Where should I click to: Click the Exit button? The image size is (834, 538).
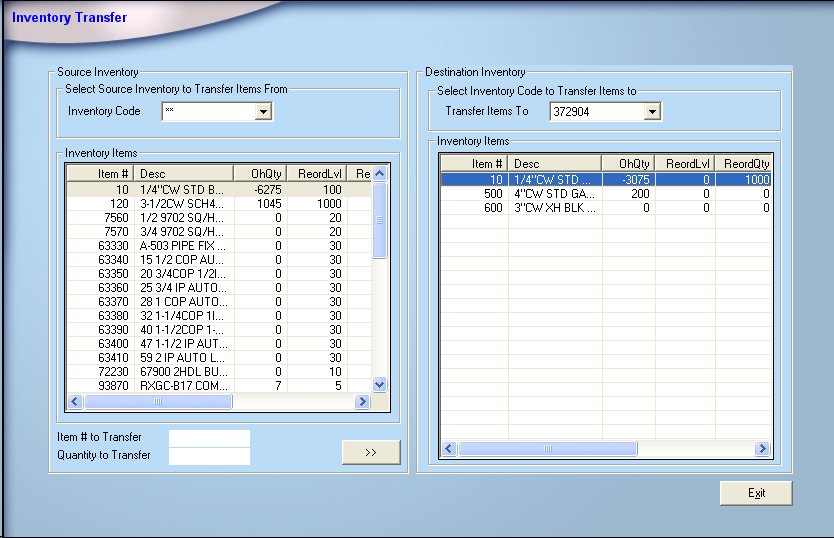756,493
